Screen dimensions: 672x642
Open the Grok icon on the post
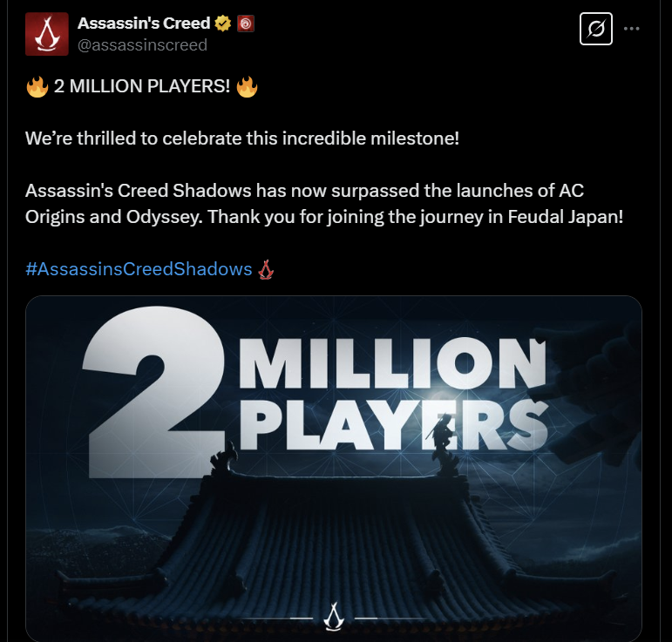(595, 29)
